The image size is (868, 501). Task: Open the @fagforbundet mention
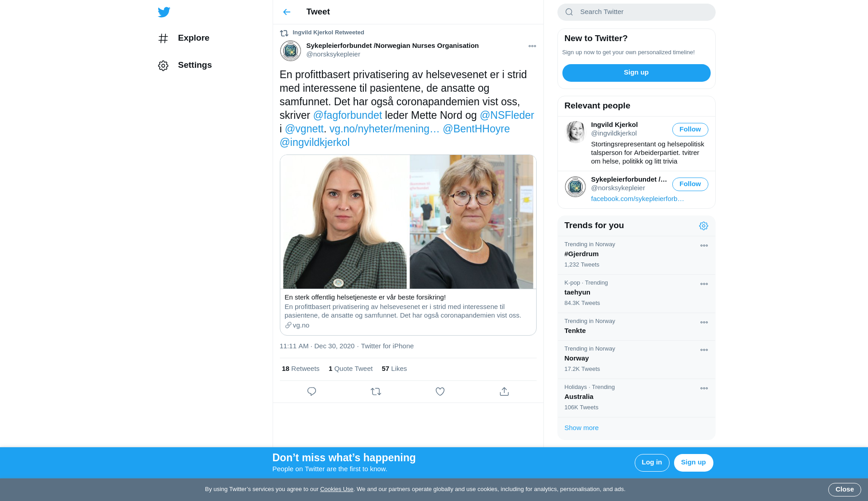pyautogui.click(x=348, y=115)
